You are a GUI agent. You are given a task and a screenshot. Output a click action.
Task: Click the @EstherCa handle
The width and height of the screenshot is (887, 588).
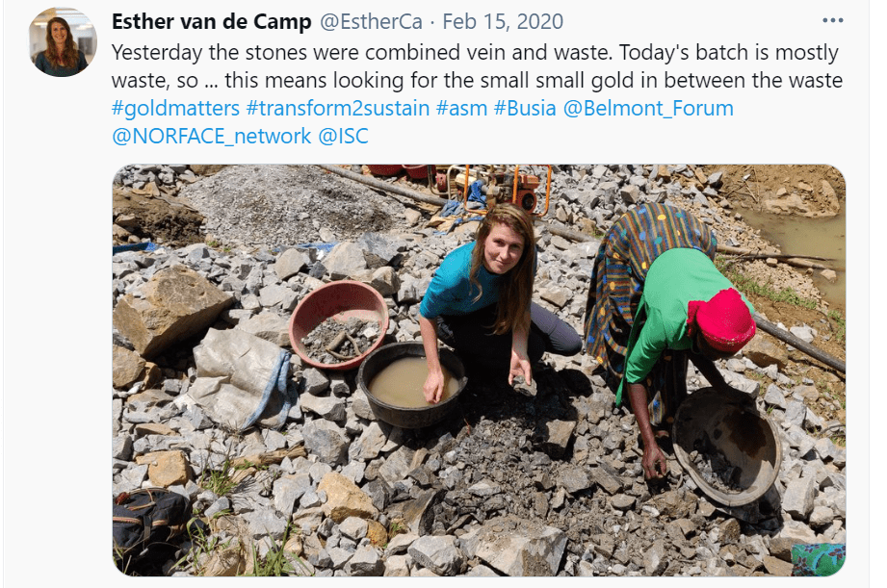371,21
